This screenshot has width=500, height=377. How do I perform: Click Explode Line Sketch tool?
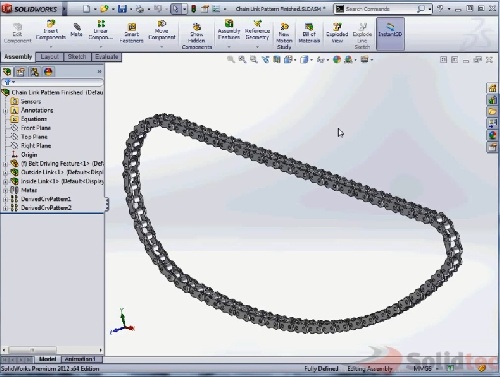click(362, 36)
